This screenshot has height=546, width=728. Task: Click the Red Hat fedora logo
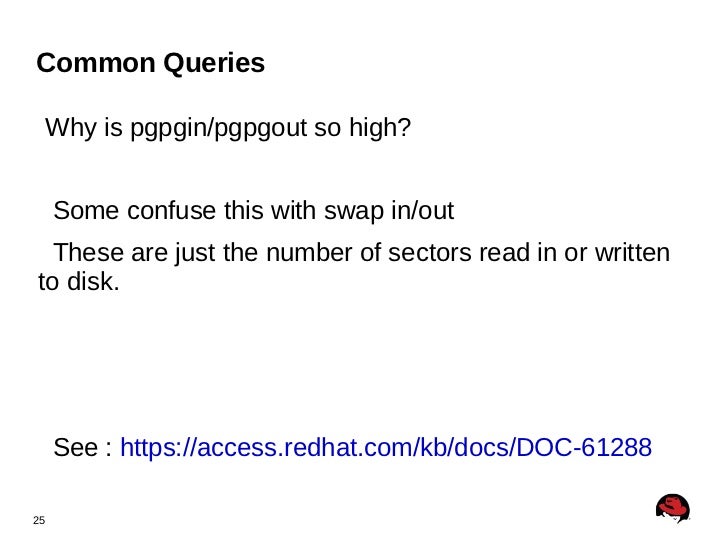pos(672,508)
